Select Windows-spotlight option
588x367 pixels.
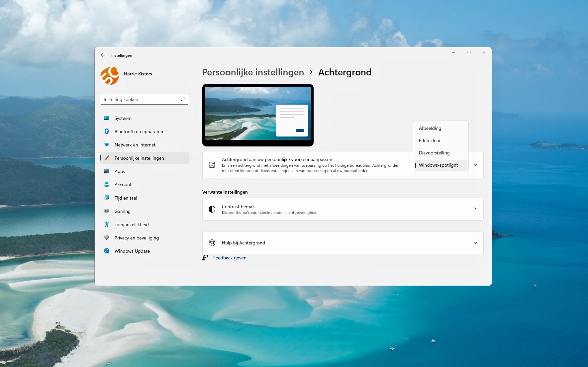[x=438, y=165]
